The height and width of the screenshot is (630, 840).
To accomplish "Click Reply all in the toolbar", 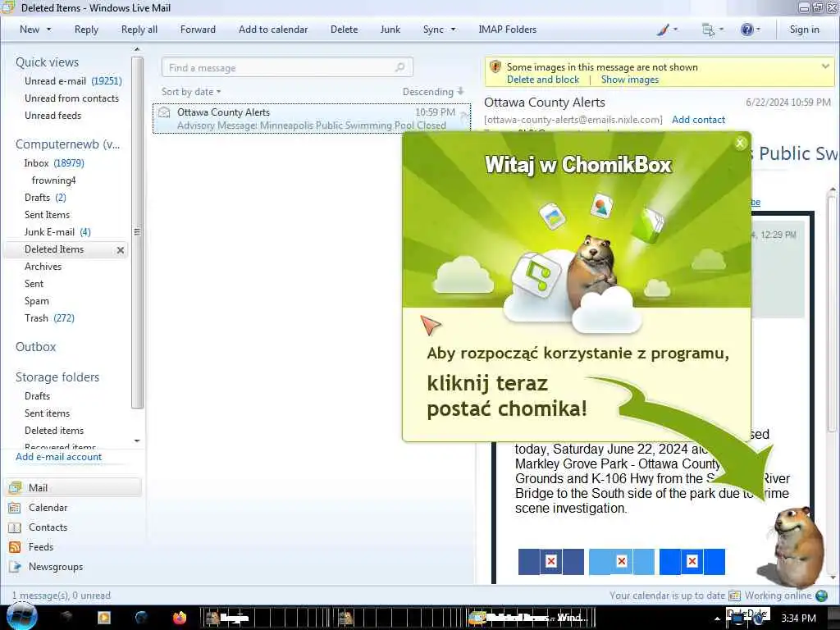I will (139, 30).
